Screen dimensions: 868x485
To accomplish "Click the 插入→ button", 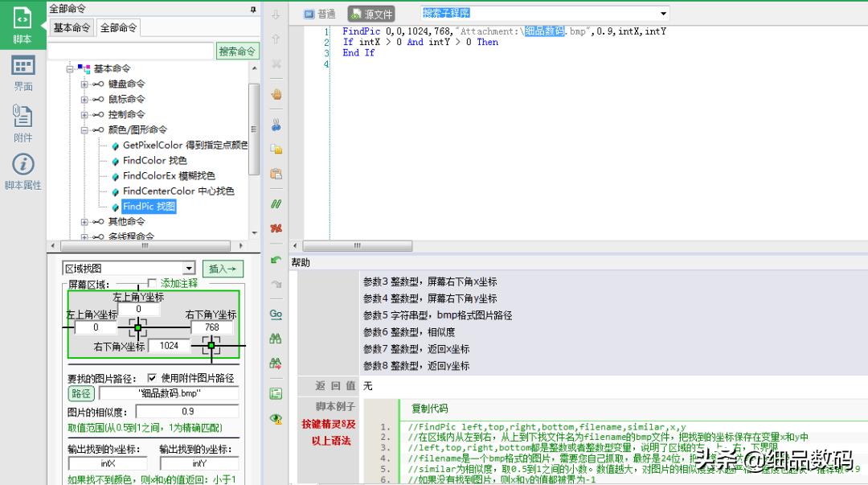I will coord(222,269).
